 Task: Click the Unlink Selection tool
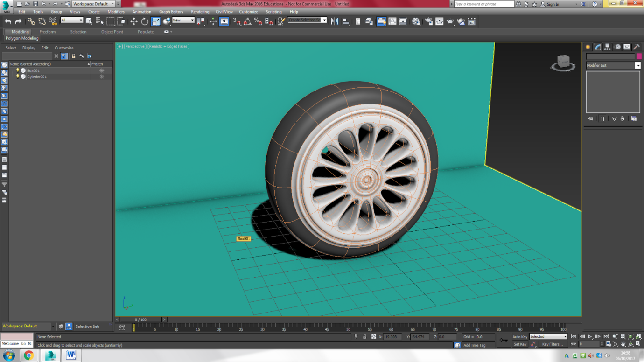(x=42, y=21)
